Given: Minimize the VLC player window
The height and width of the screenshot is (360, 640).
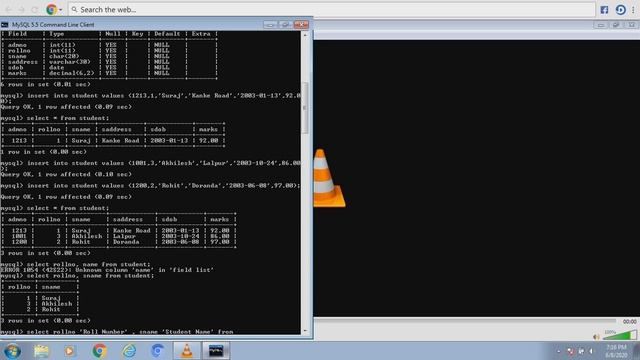Looking at the screenshot, I should [x=601, y=25].
